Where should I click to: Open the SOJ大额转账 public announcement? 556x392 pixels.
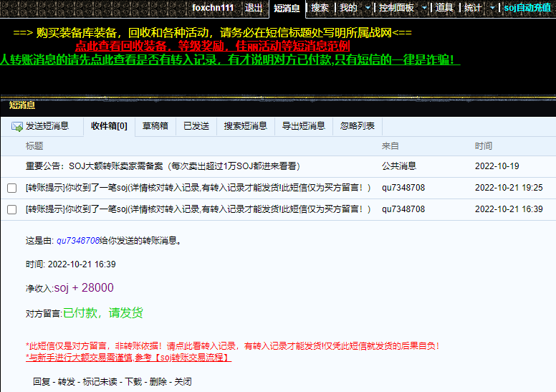tap(162, 166)
